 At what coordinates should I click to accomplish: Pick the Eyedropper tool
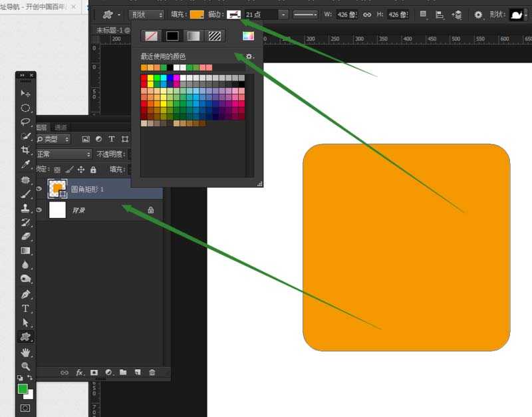(25, 164)
